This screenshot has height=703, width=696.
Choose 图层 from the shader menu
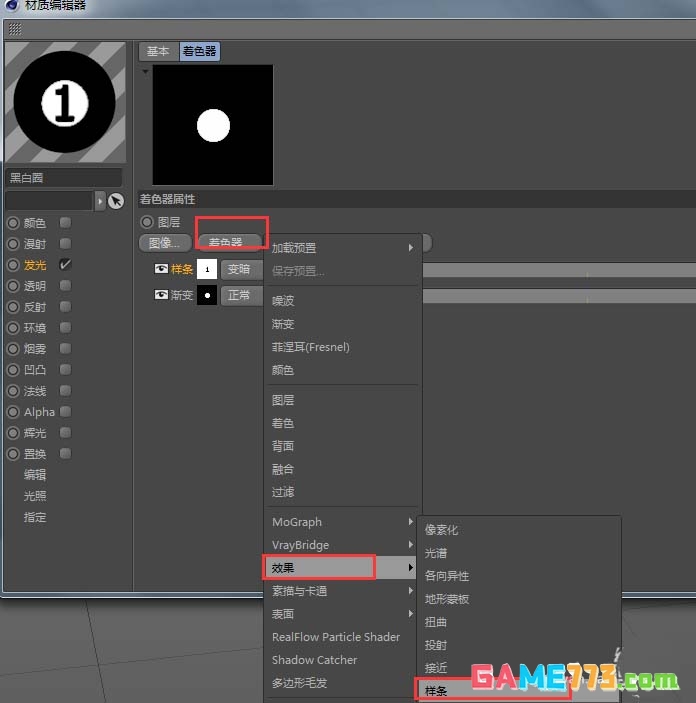[x=343, y=400]
